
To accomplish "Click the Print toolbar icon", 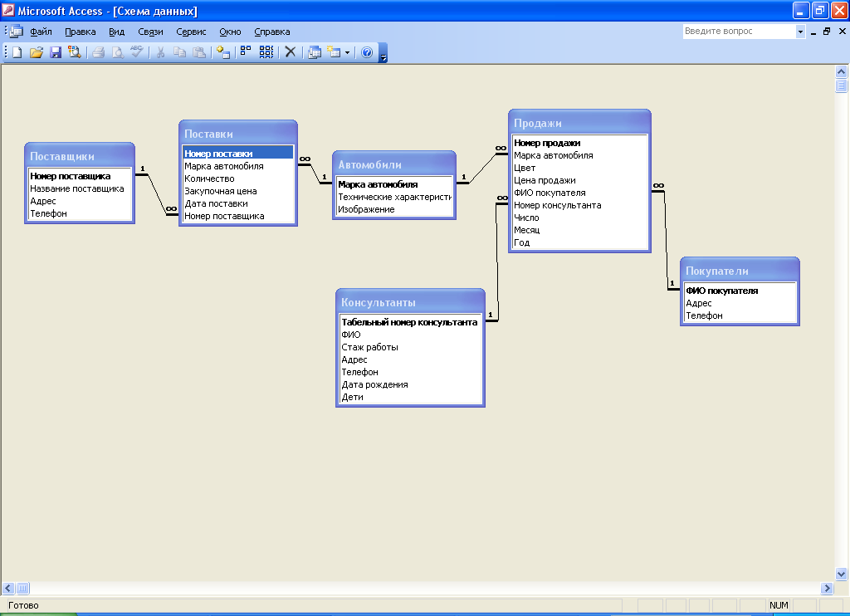I will click(99, 52).
